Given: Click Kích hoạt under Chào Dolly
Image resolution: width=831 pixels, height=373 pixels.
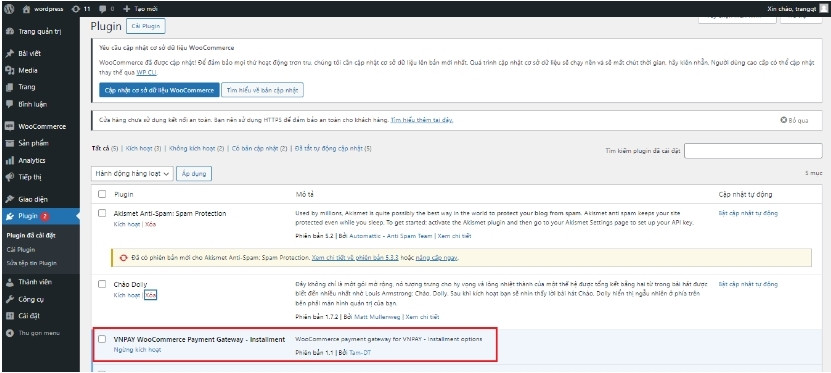Looking at the screenshot, I should 127,295.
